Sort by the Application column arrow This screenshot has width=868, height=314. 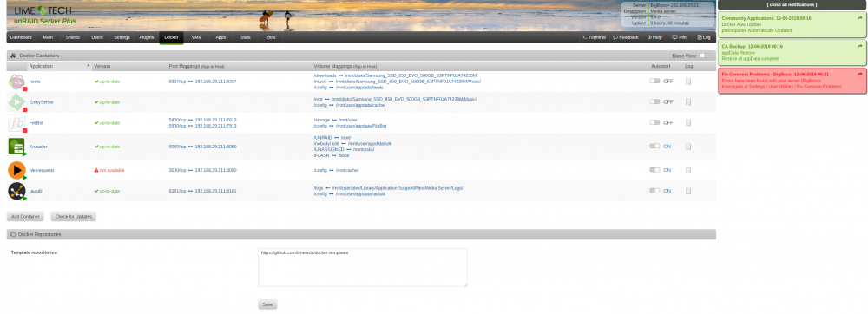[x=88, y=66]
